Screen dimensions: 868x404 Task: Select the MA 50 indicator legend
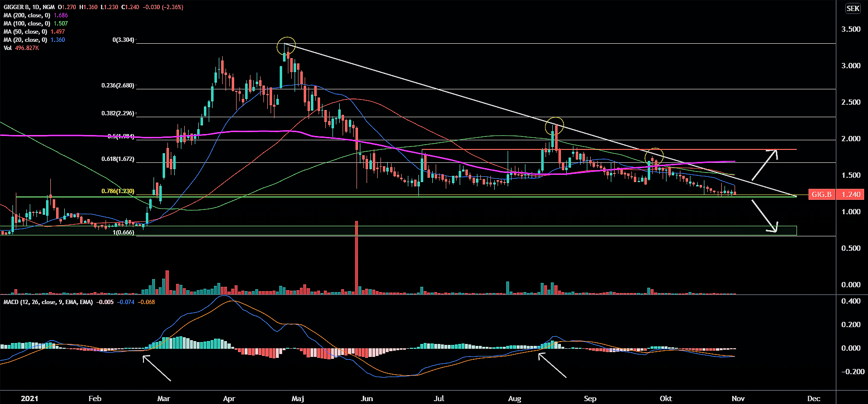pyautogui.click(x=25, y=32)
